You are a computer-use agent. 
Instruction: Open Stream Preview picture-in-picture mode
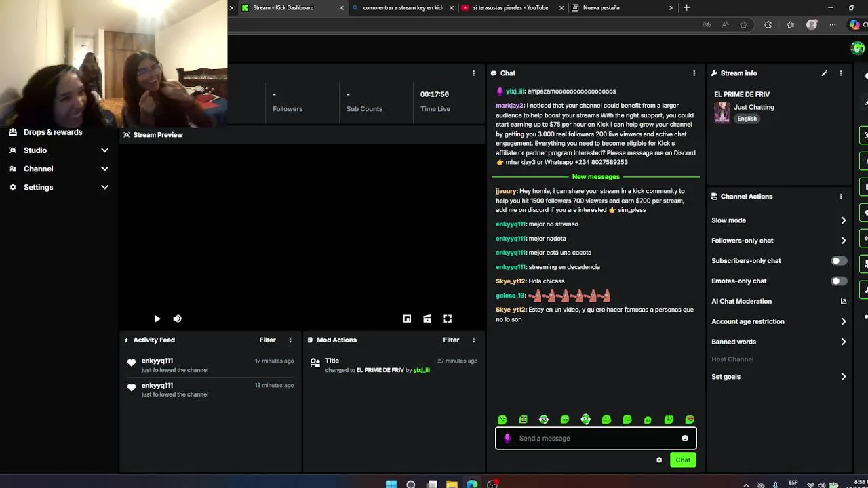tap(407, 319)
